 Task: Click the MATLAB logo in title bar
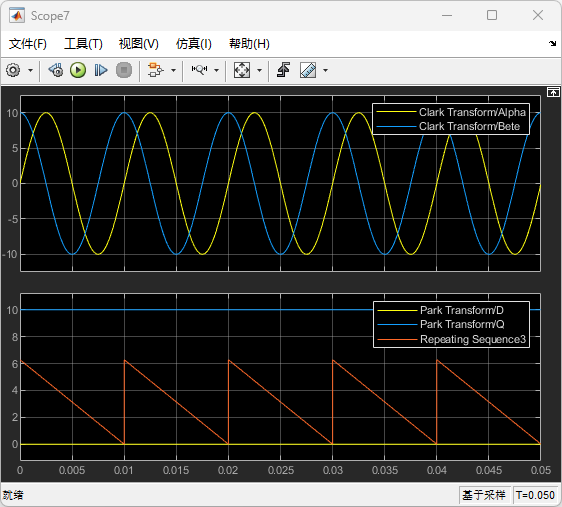pyautogui.click(x=17, y=15)
